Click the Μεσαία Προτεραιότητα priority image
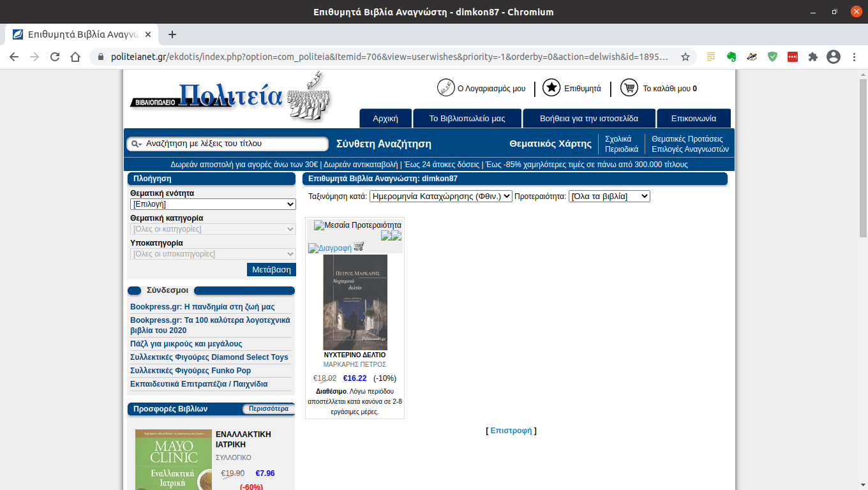The height and width of the screenshot is (490, 868). point(357,225)
